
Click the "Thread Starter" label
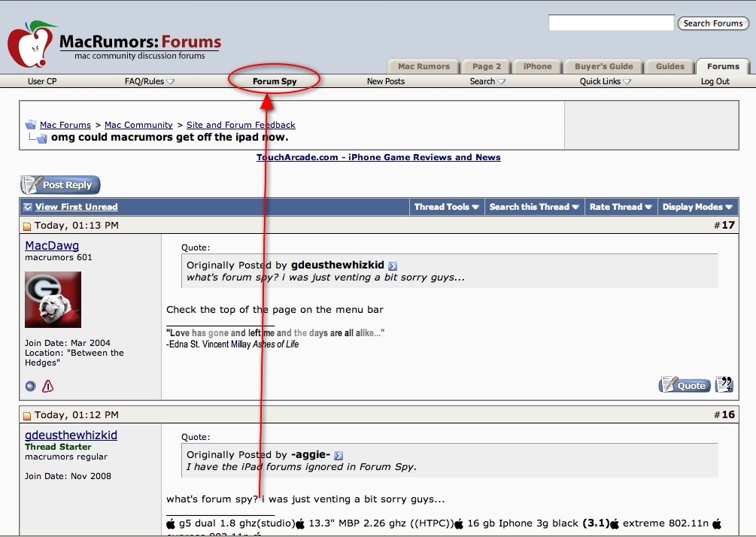(x=58, y=447)
